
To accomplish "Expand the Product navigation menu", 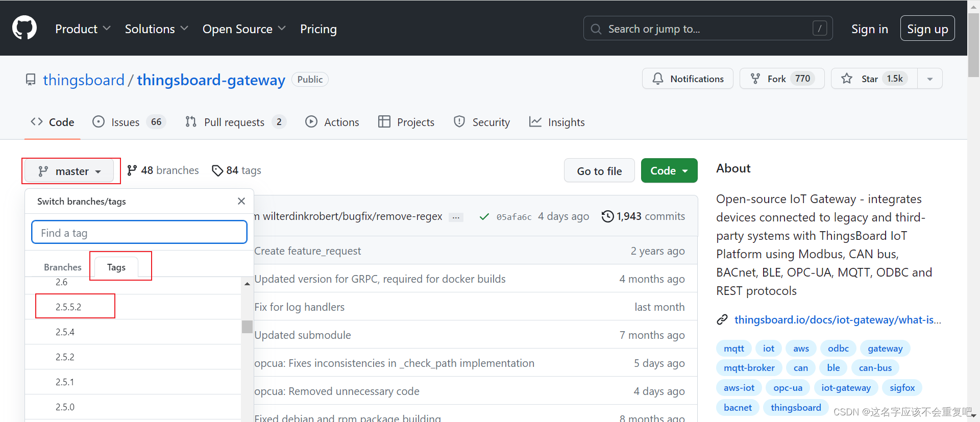I will 83,29.
